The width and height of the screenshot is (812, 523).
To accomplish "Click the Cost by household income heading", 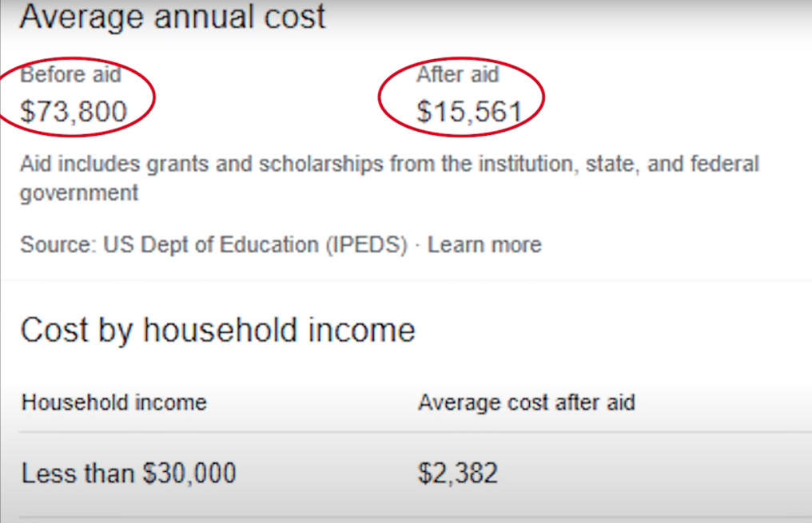I will point(217,330).
